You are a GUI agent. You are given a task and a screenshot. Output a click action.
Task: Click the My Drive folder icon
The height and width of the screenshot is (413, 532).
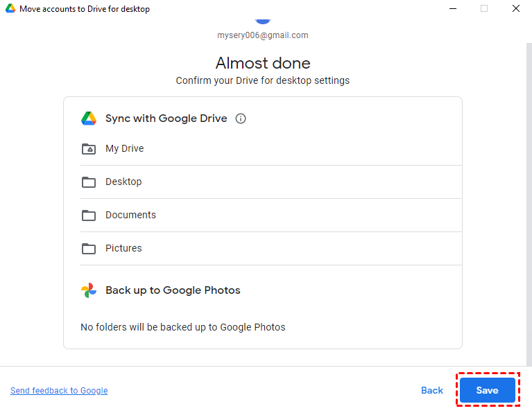89,149
